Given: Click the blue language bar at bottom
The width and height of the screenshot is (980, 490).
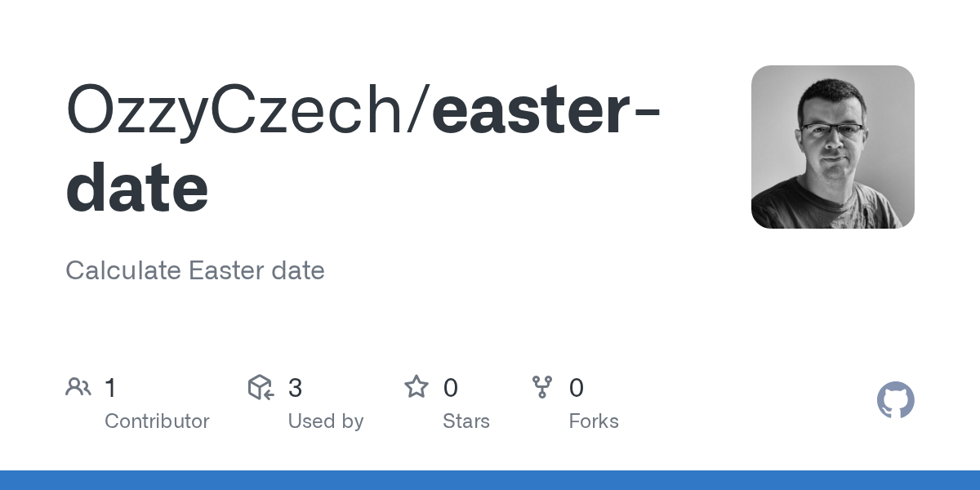Looking at the screenshot, I should (490, 480).
